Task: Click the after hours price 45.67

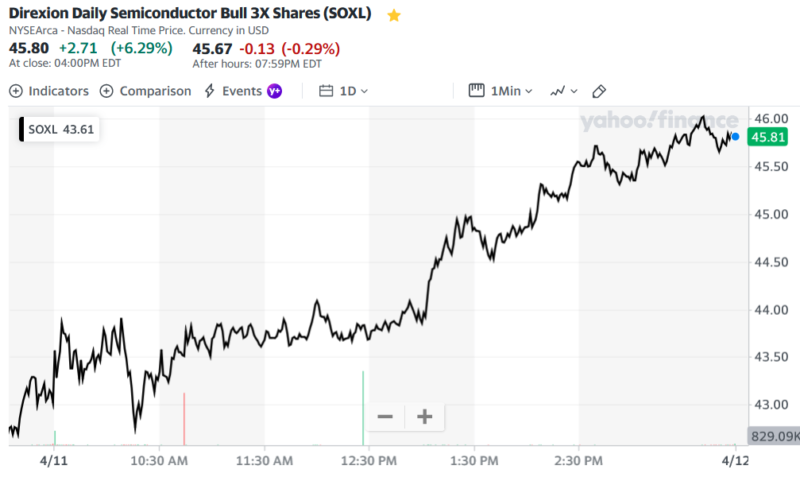Action: pos(212,49)
